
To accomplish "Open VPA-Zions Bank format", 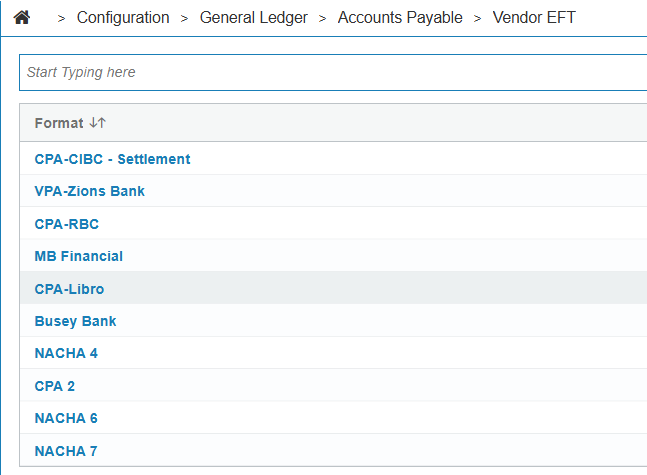I will (x=90, y=191).
